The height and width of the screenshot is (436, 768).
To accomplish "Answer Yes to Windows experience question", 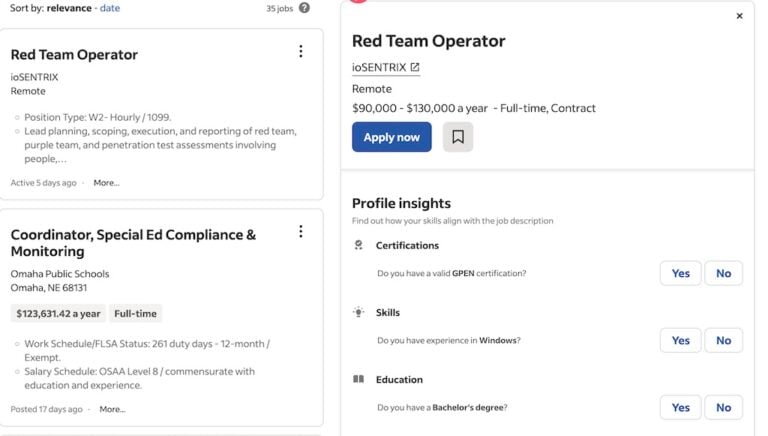I will 680,340.
